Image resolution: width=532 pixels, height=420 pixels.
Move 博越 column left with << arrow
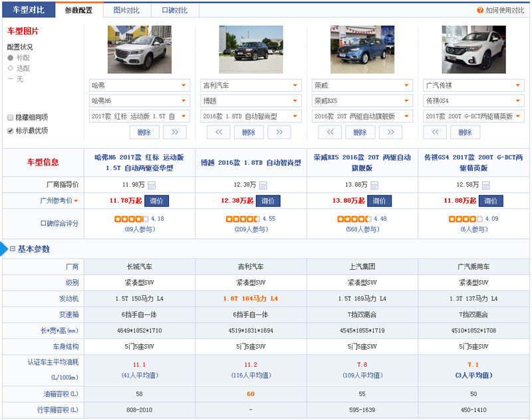coord(219,132)
